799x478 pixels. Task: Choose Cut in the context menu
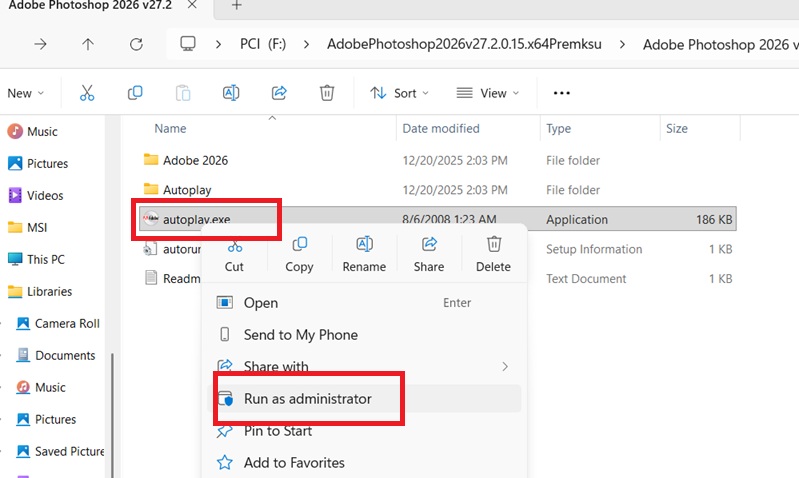click(x=234, y=254)
